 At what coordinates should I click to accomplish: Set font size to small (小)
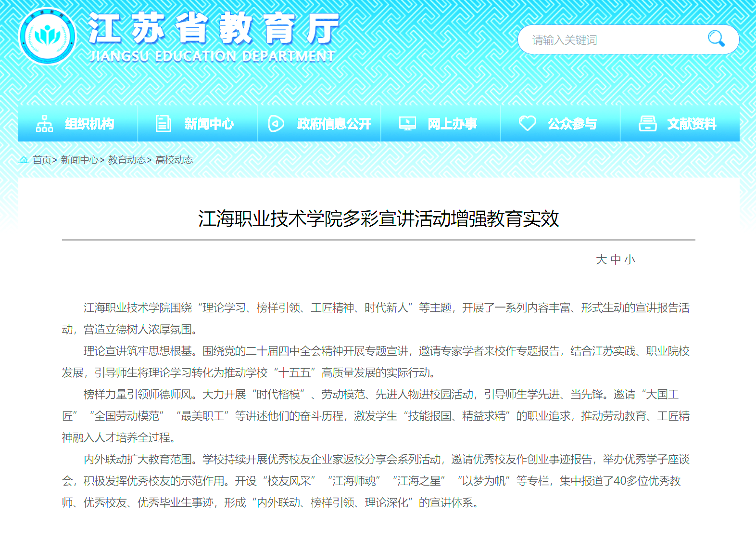point(630,260)
